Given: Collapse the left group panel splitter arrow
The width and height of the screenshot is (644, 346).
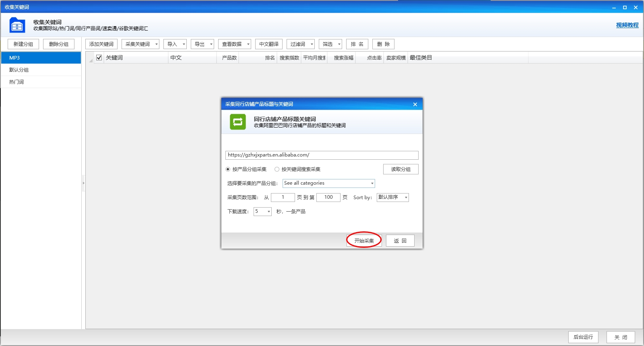Looking at the screenshot, I should [83, 183].
